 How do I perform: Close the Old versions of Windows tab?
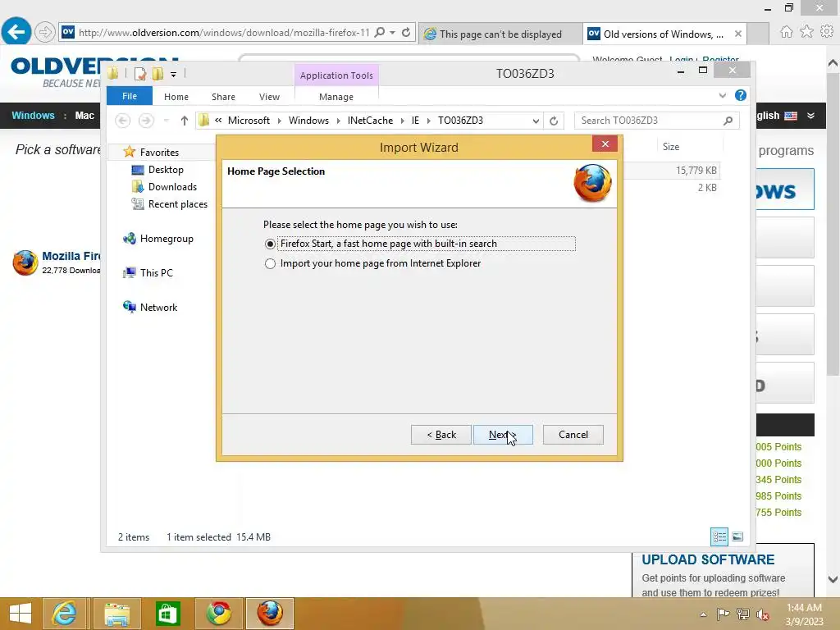click(737, 34)
